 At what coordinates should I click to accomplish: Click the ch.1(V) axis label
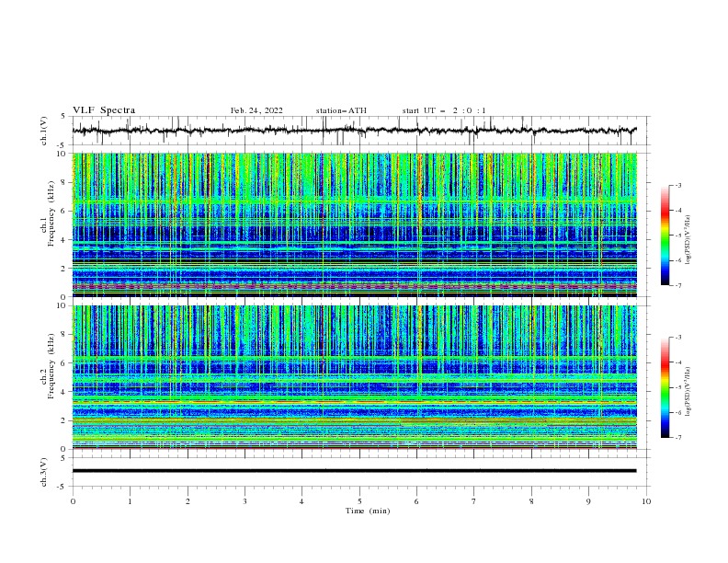click(x=44, y=131)
